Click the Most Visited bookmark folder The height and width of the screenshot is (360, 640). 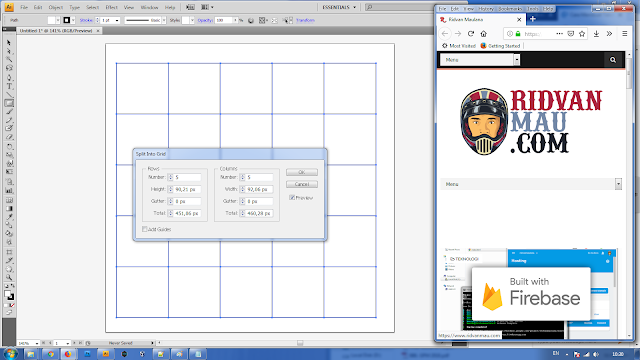click(x=459, y=46)
